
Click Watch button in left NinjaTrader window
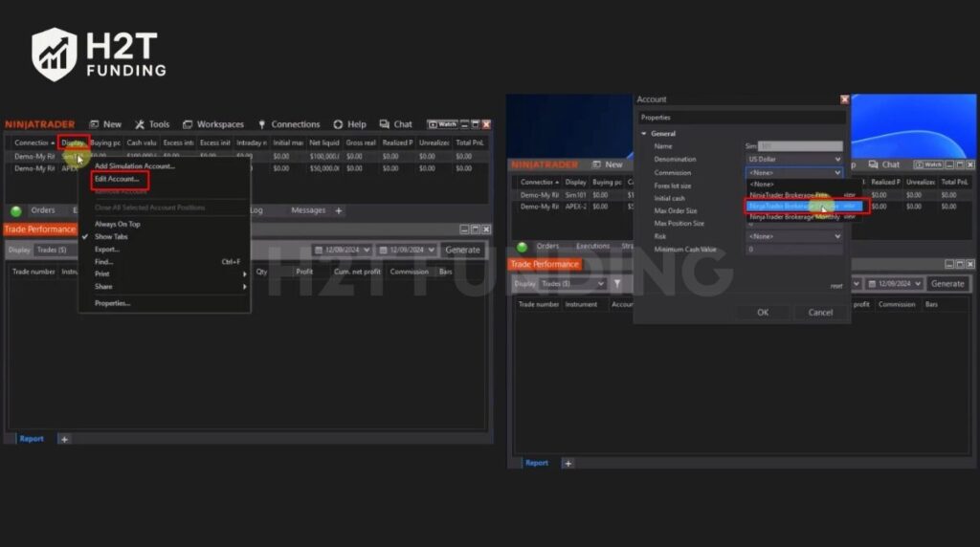(442, 124)
